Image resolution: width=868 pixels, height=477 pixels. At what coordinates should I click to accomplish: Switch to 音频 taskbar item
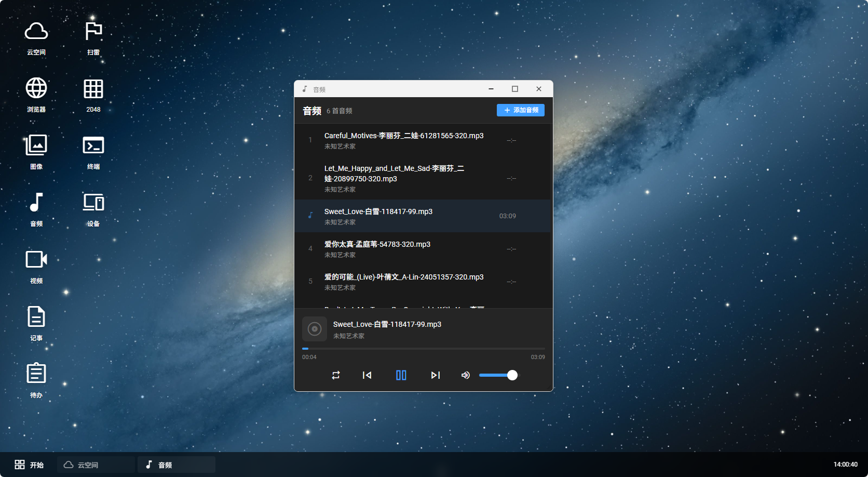tap(177, 465)
